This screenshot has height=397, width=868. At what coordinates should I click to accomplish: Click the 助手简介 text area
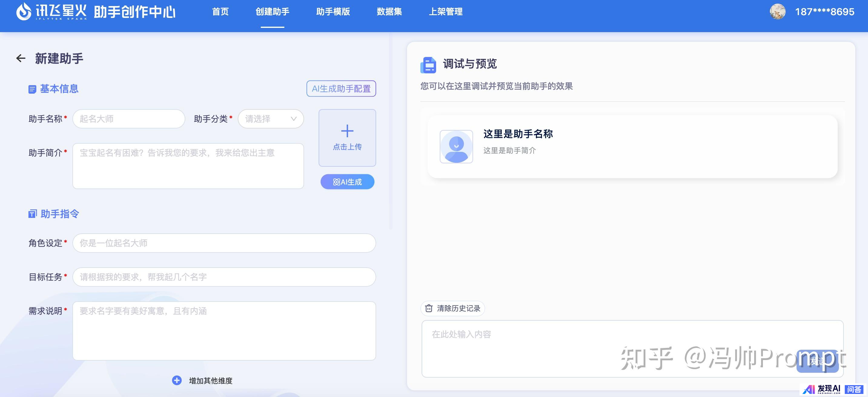(x=188, y=166)
